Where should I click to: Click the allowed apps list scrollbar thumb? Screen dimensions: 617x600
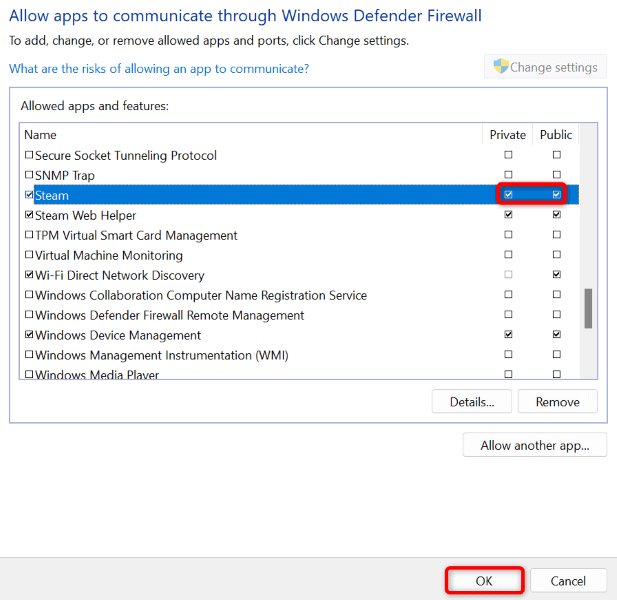pyautogui.click(x=588, y=308)
